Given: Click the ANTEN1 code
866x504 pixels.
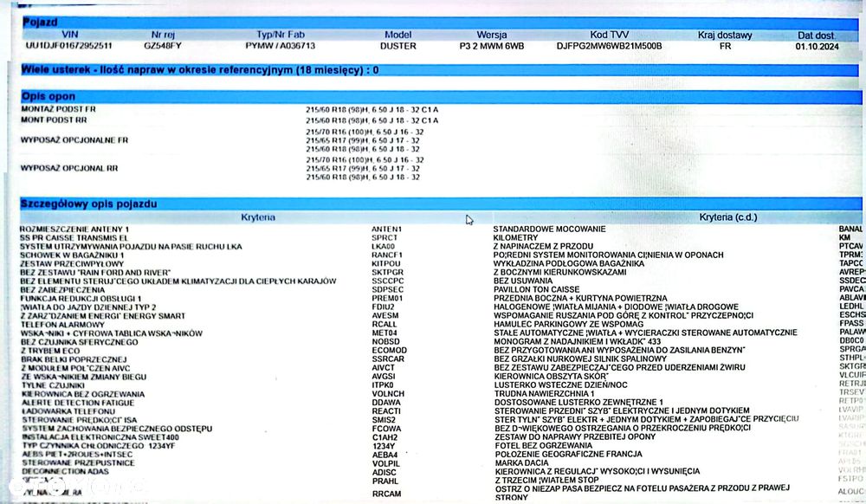Looking at the screenshot, I should coord(386,229).
